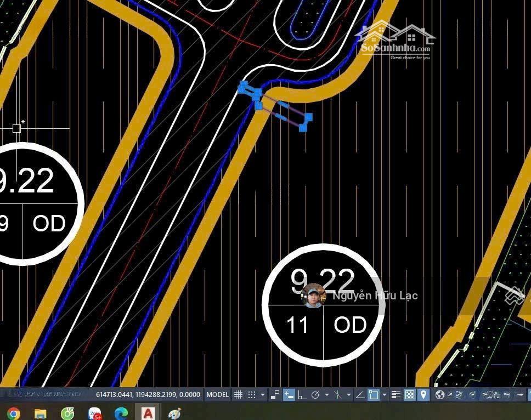Click the Transparency checkerboard icon
This screenshot has height=420, width=531.
tap(410, 395)
